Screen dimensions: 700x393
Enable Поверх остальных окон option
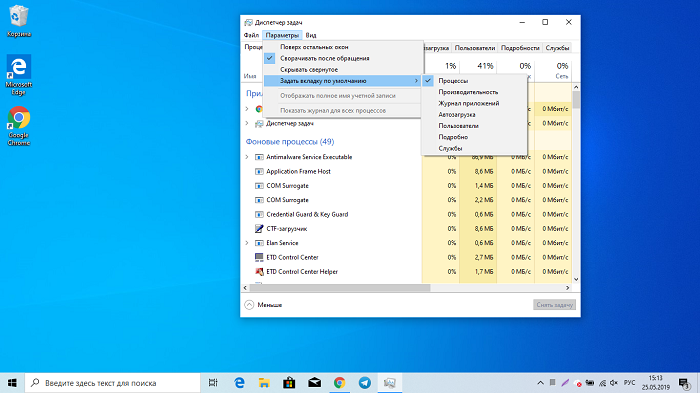click(342, 47)
